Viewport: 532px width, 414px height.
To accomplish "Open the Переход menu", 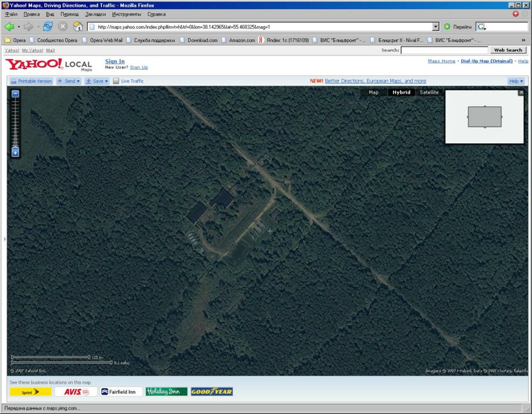I will [70, 14].
